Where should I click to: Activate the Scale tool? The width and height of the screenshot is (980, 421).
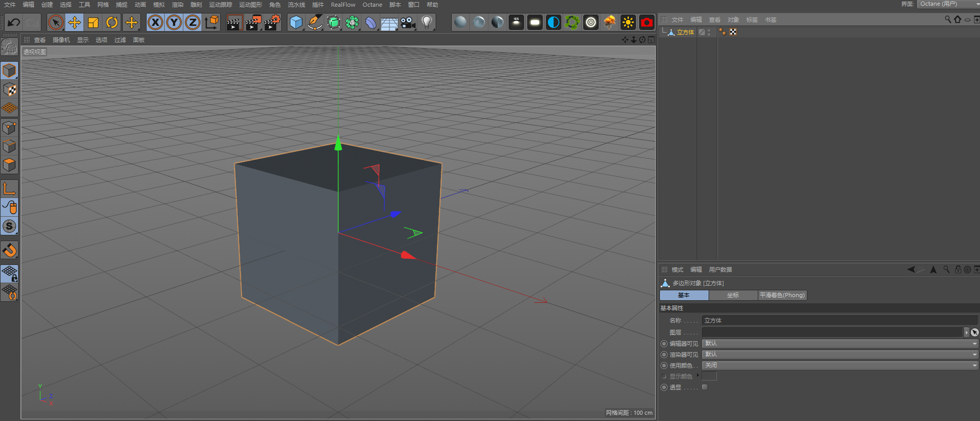coord(93,23)
